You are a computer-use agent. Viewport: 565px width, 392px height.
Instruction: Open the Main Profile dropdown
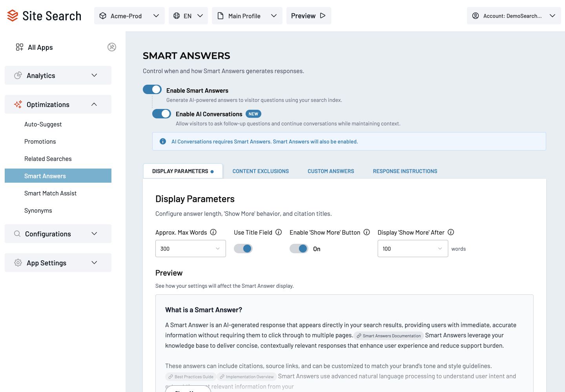[x=247, y=16]
